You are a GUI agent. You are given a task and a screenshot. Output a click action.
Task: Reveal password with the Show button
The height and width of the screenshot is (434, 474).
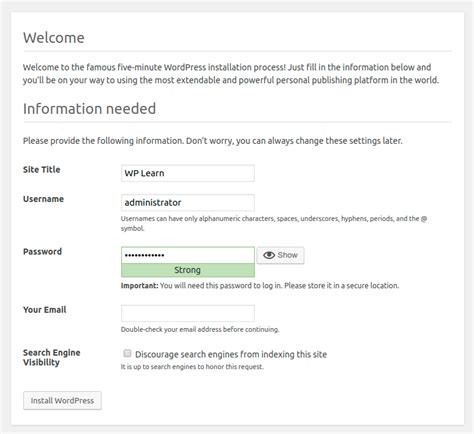280,255
